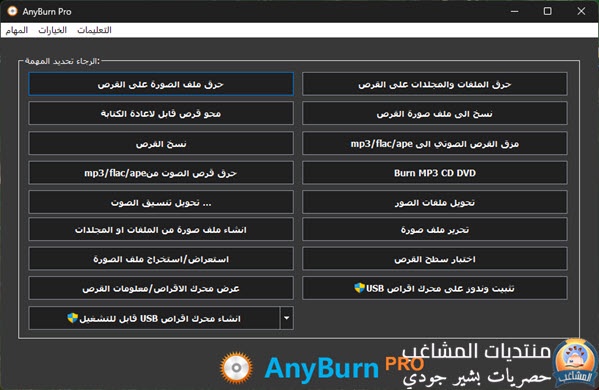
Task: Click حرق الملفات والمجلدات على القرص button
Action: pos(435,84)
